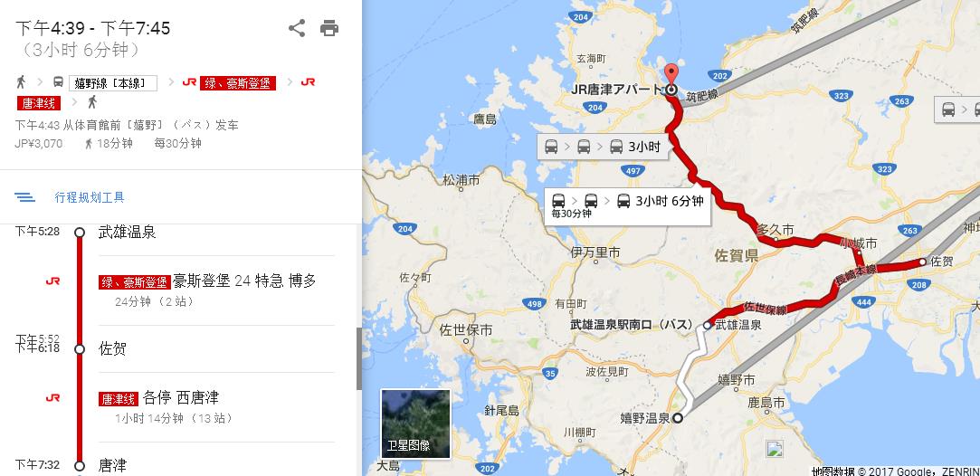Click the 嬉野線 [本線] bus line badge

(113, 82)
